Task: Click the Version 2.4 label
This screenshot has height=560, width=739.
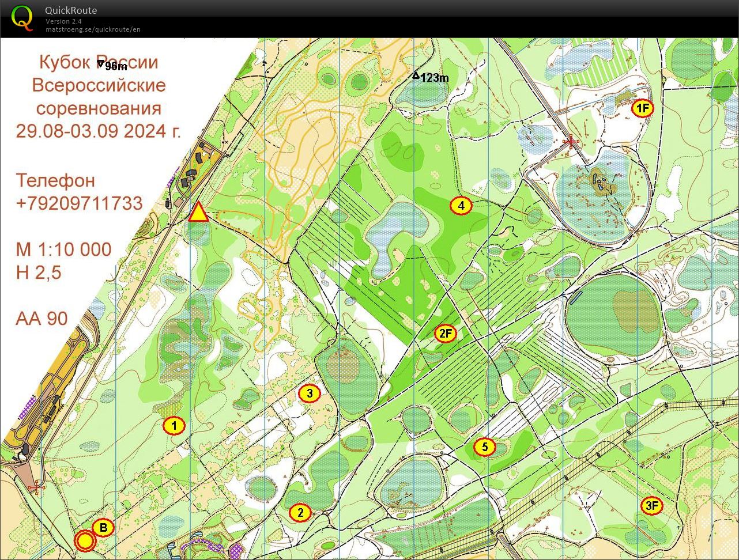Action: pyautogui.click(x=63, y=21)
